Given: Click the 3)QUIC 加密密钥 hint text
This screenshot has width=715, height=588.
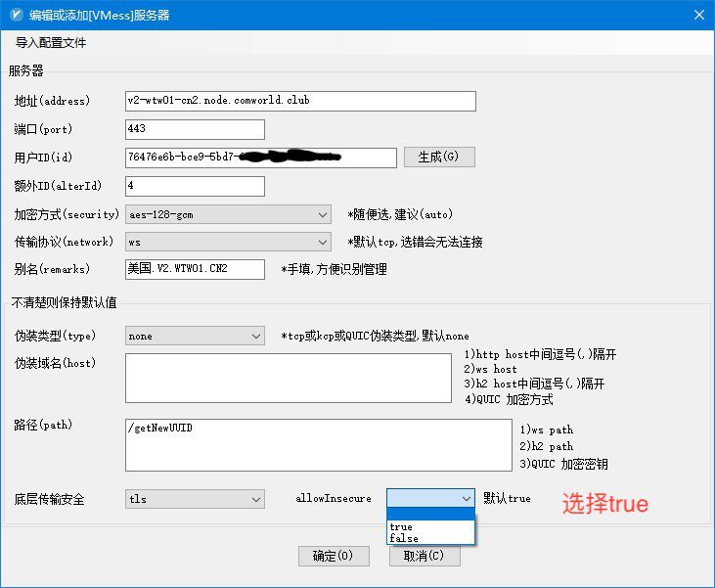Looking at the screenshot, I should point(563,464).
